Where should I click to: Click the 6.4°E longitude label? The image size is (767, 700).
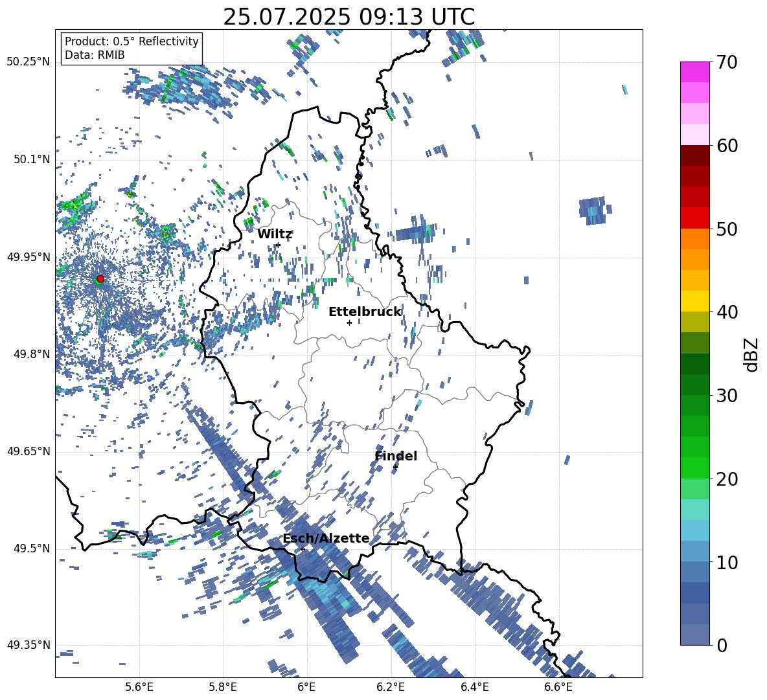click(474, 687)
